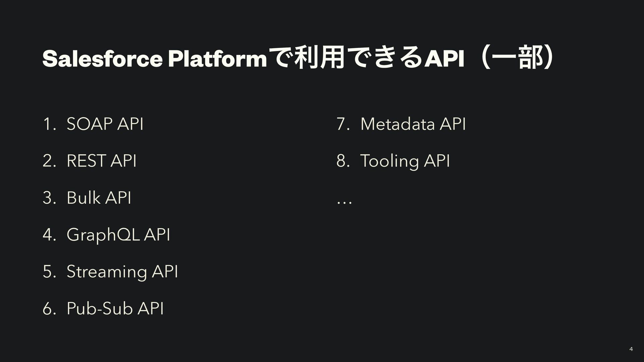644x362 pixels.
Task: Click the number 6 list marker
Action: [49, 308]
